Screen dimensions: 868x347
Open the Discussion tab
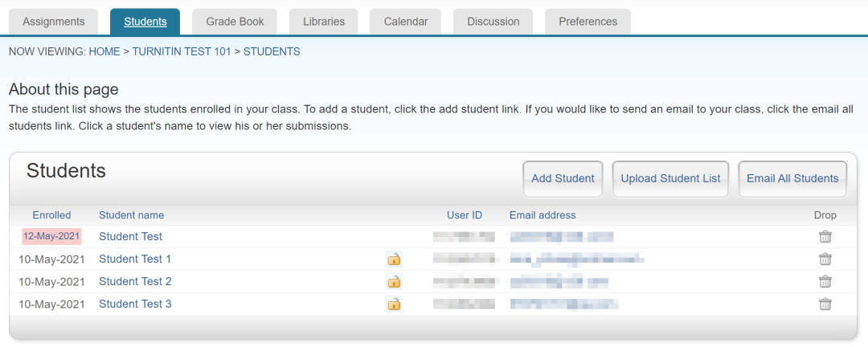click(x=493, y=22)
